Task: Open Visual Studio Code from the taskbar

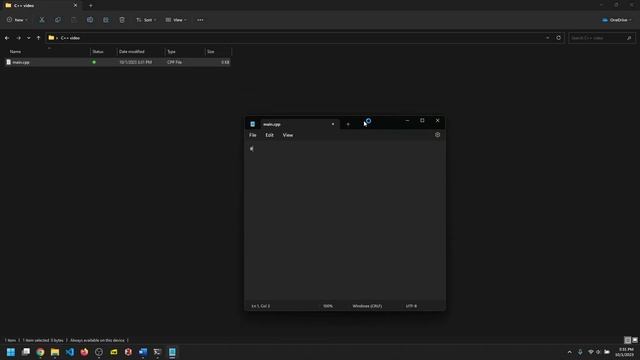Action: (70, 352)
